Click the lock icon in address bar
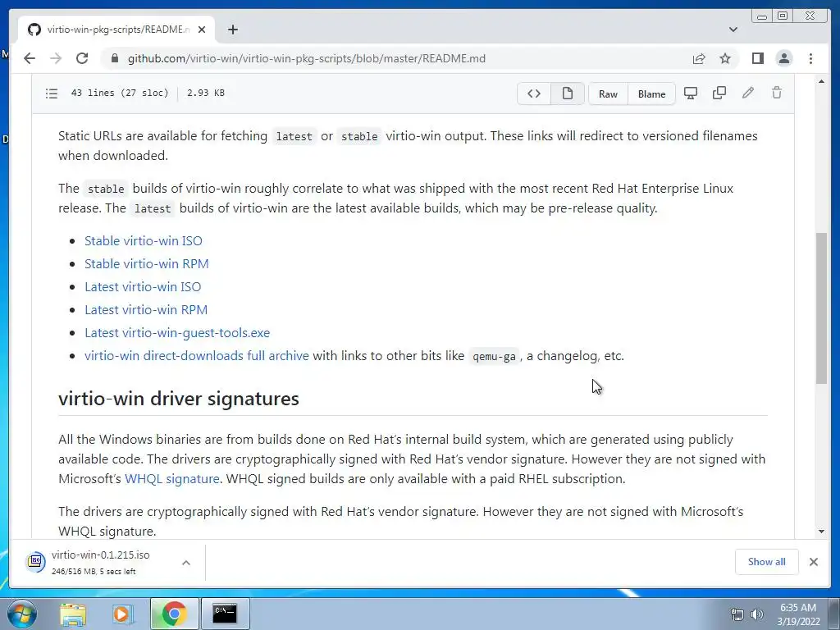840x630 pixels. [x=114, y=58]
